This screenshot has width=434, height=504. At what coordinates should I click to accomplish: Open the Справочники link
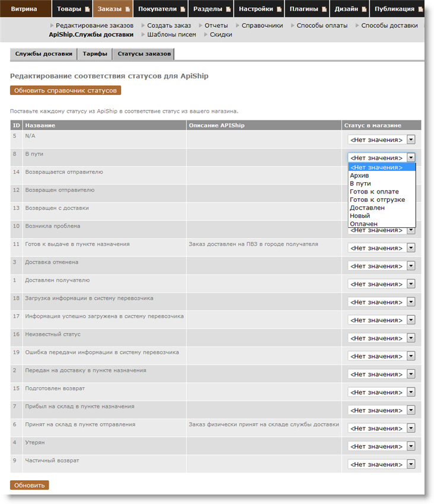(262, 26)
